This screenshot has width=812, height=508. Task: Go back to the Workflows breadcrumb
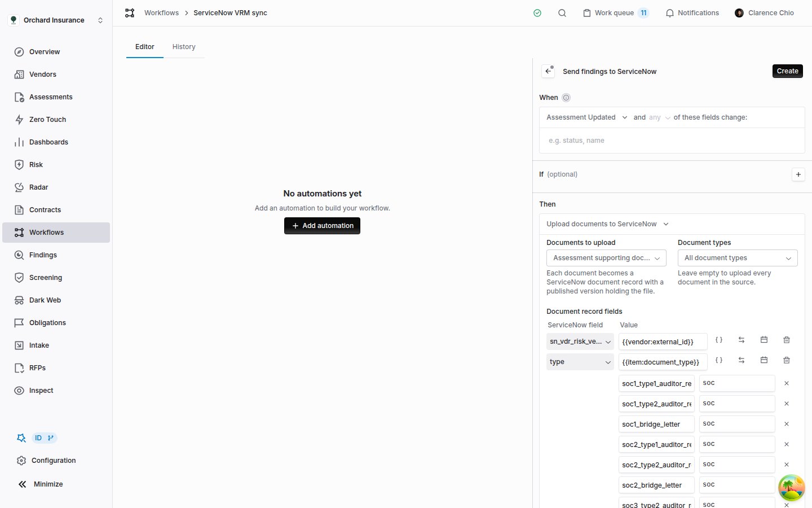(161, 13)
